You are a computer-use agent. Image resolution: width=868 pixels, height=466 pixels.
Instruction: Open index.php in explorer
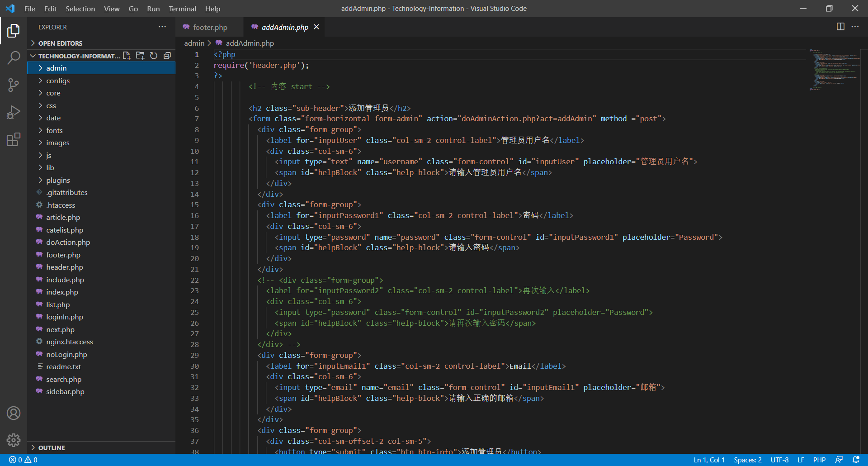pos(101,292)
